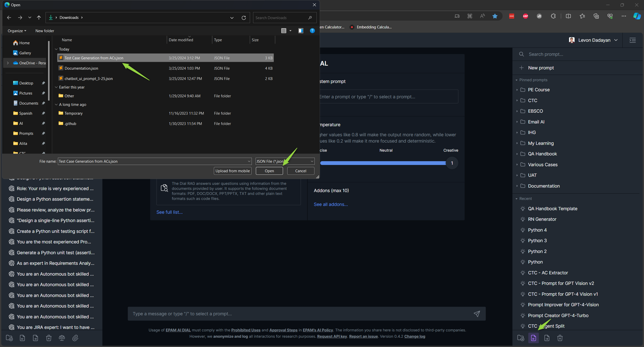The width and height of the screenshot is (644, 347).
Task: Click the delete all conversations trash icon
Action: point(49,338)
